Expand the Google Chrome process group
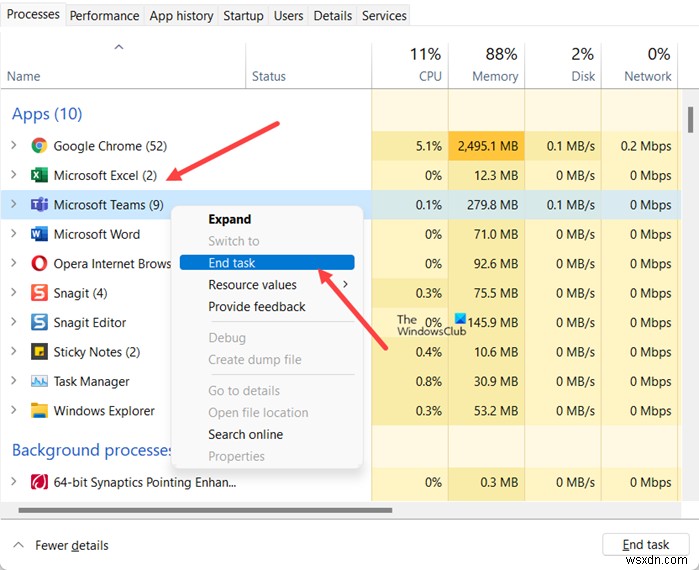This screenshot has height=570, width=699. (x=13, y=146)
